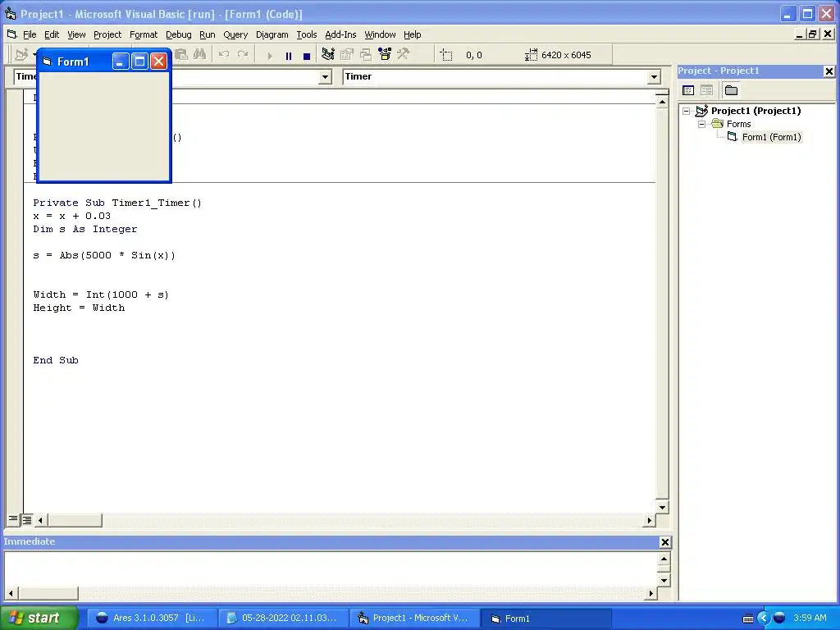Open the Query menu
This screenshot has height=630, width=840.
(235, 34)
